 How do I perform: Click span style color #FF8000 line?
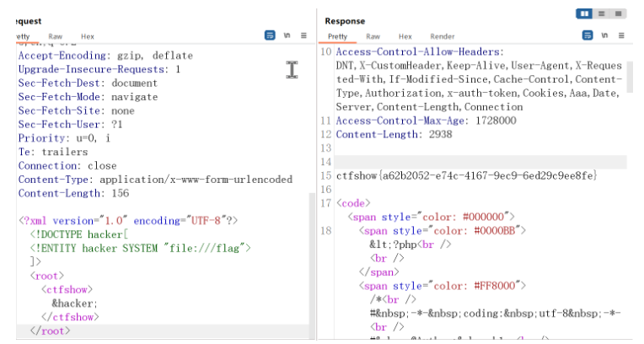[443, 286]
